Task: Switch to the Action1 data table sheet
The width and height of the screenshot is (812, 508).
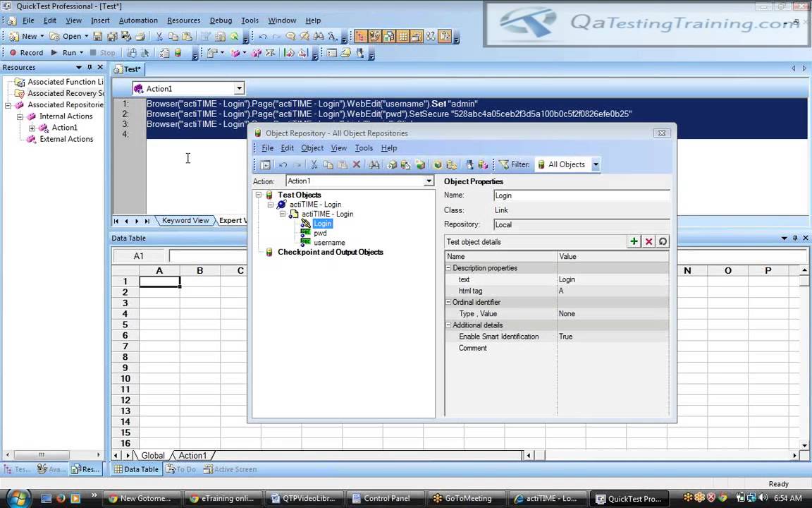Action: pos(192,455)
